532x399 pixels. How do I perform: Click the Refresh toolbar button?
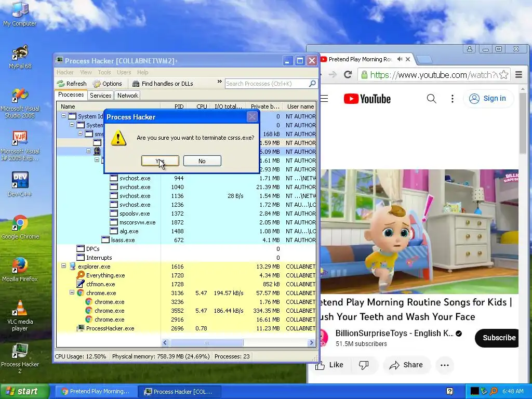(72, 84)
